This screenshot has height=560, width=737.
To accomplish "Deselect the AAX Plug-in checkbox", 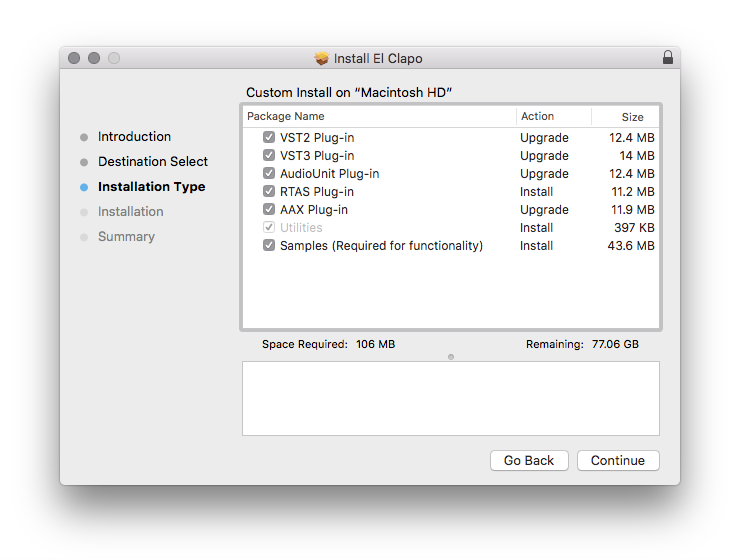I will (x=269, y=210).
